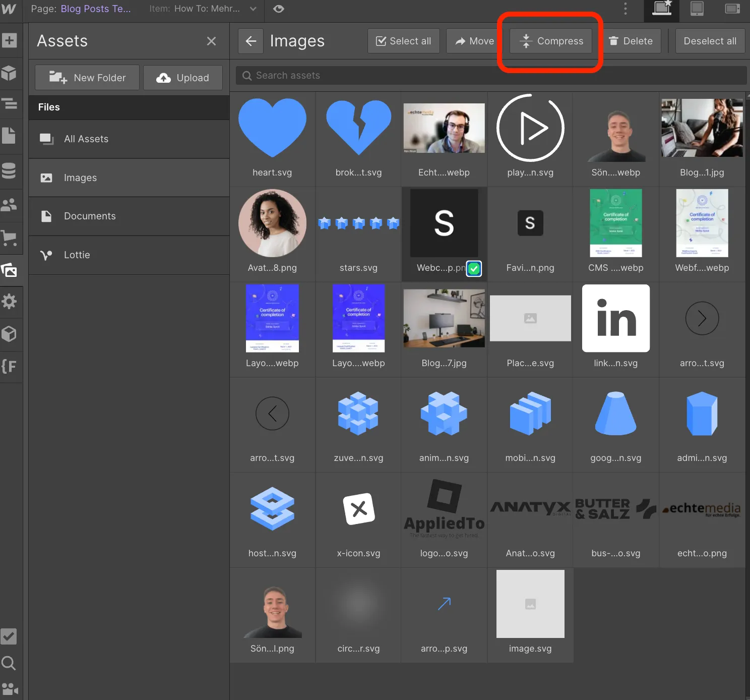Open the Add Elements panel plus icon
Screen dimensions: 750x700
pos(9,40)
